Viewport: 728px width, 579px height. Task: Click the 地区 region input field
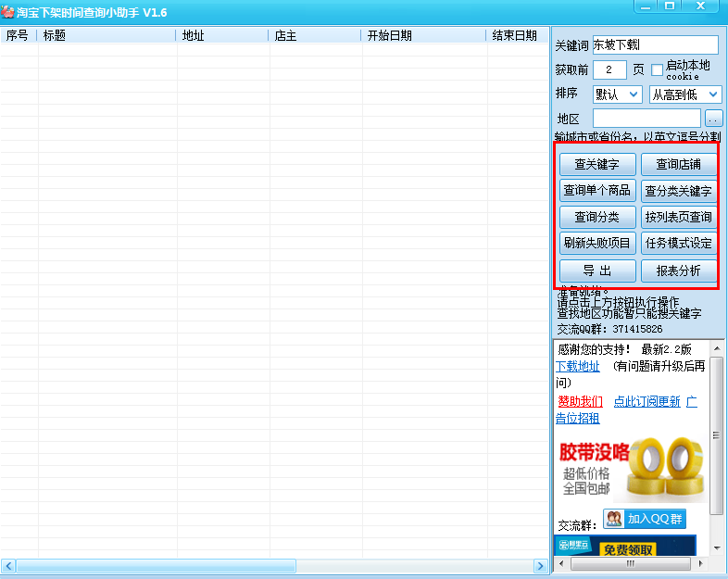pyautogui.click(x=646, y=119)
